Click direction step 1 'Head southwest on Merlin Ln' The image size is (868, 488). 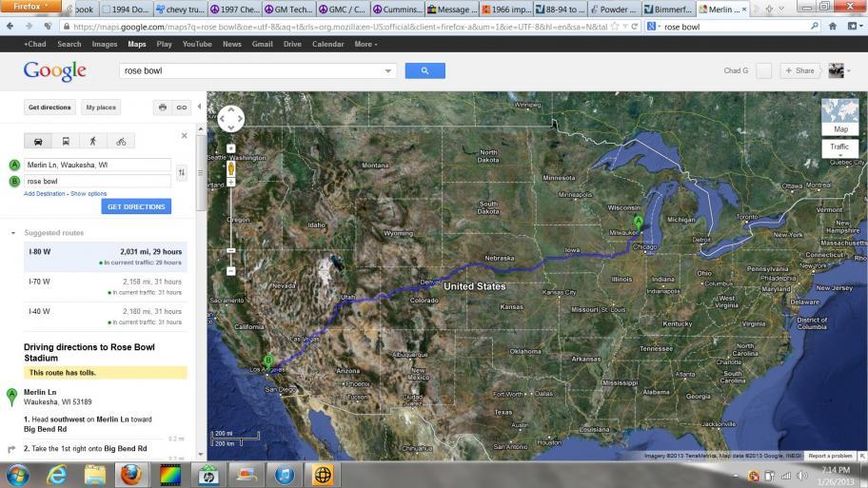pyautogui.click(x=89, y=424)
